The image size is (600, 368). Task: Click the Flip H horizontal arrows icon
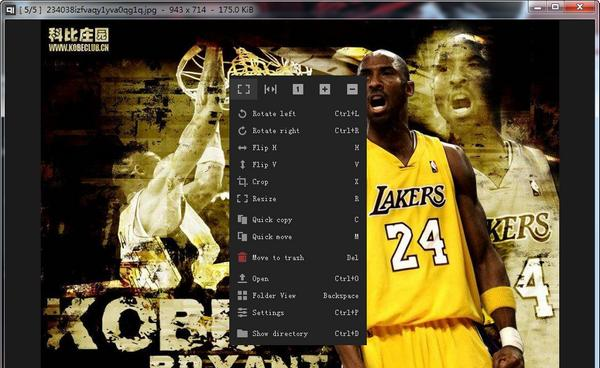pyautogui.click(x=242, y=148)
